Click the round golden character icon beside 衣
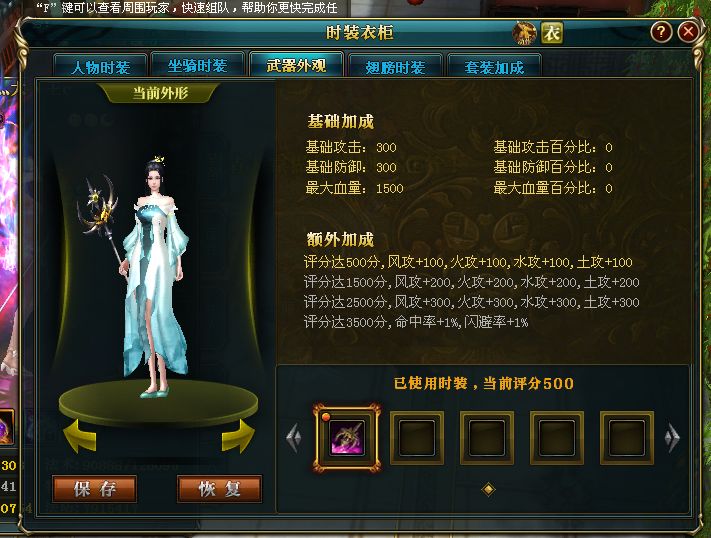This screenshot has width=711, height=538. [x=524, y=33]
